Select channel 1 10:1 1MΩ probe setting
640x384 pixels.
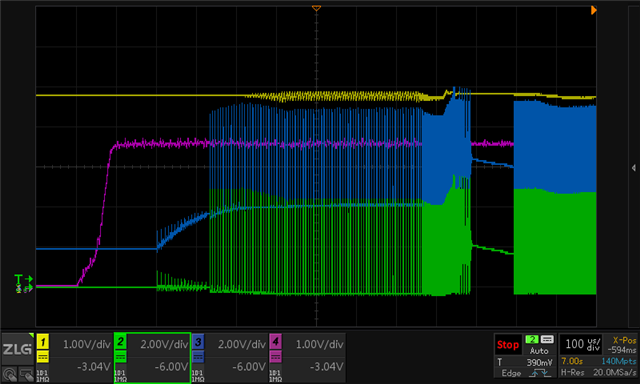[43, 376]
